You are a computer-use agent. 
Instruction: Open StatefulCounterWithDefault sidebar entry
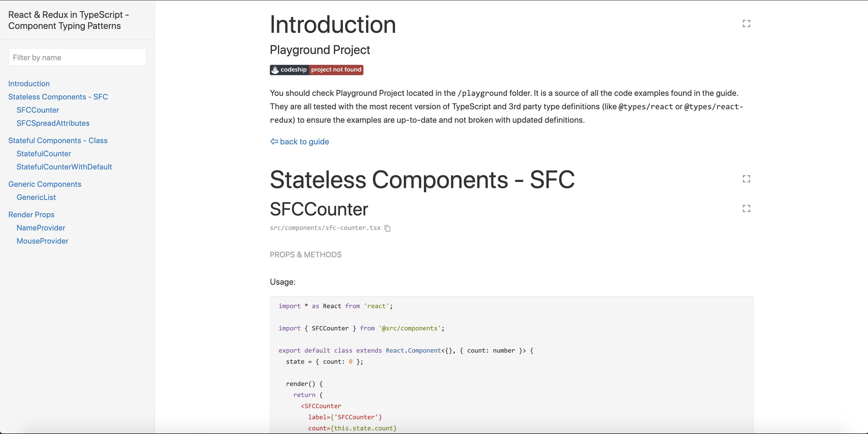(x=64, y=167)
